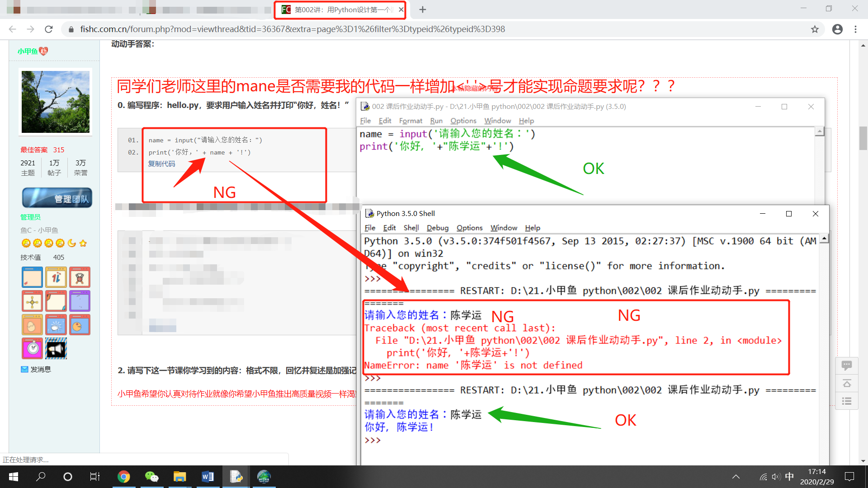Open Shell menu in the Python Shell window

click(411, 228)
